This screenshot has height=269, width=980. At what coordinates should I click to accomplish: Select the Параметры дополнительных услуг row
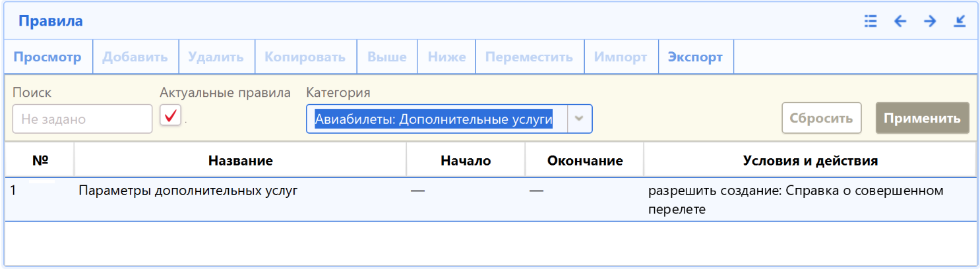point(188,191)
